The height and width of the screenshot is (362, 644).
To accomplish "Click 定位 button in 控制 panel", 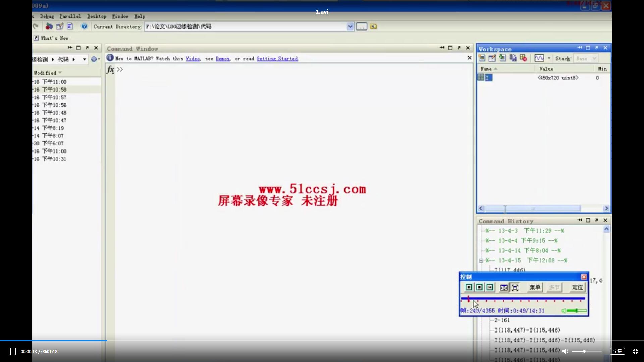I will (x=577, y=287).
